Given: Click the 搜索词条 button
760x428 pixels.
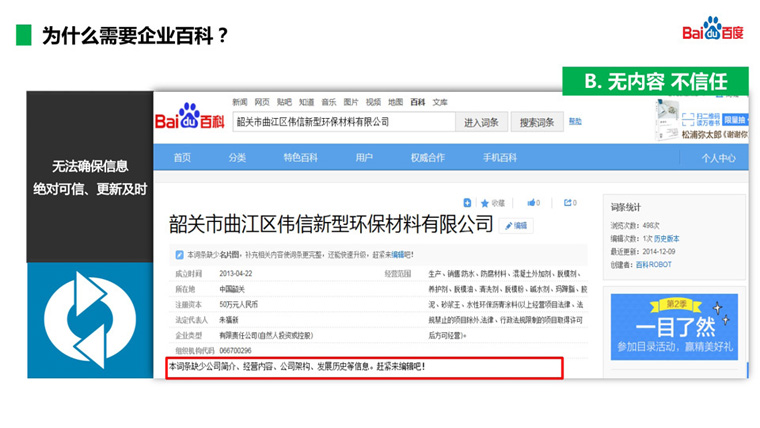Looking at the screenshot, I should coord(537,122).
